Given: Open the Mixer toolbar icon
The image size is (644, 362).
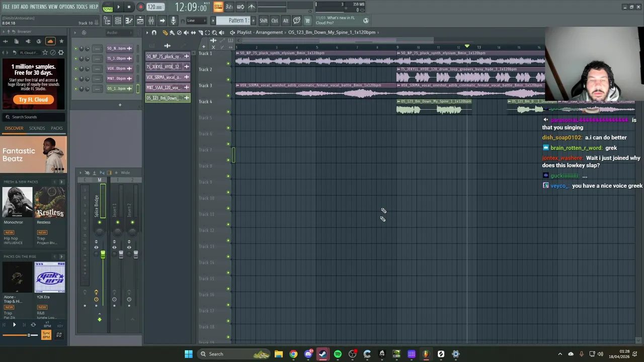Looking at the screenshot, I should (151, 21).
